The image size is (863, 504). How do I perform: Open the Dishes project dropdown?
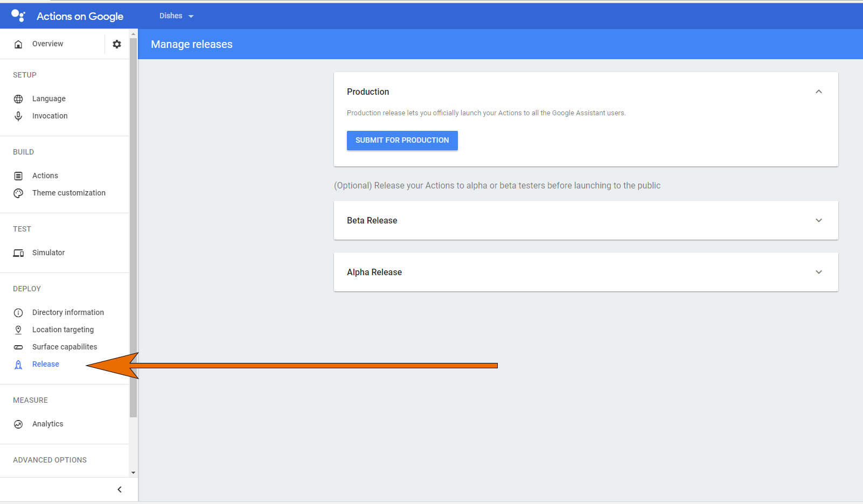(176, 16)
